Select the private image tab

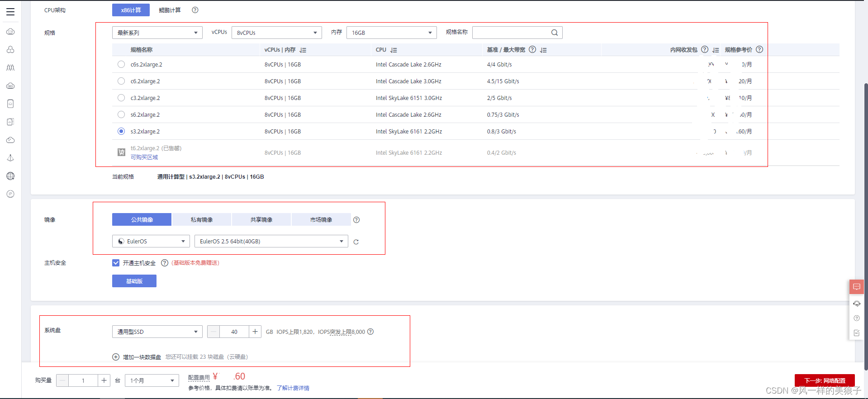(x=202, y=219)
